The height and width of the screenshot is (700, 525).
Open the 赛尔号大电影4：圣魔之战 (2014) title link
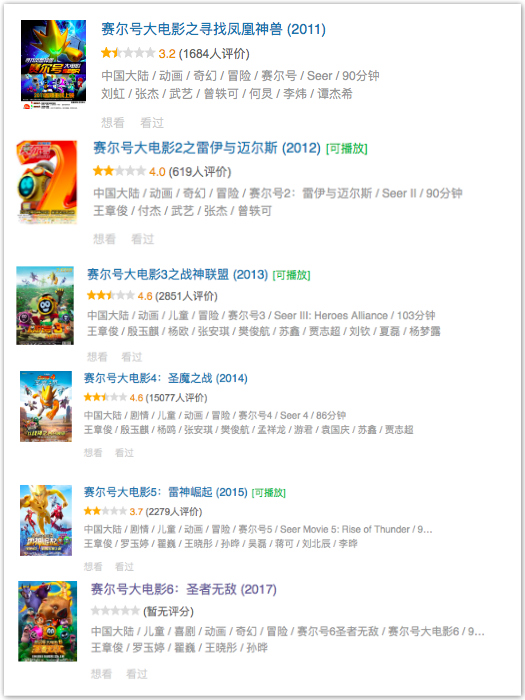click(x=166, y=378)
